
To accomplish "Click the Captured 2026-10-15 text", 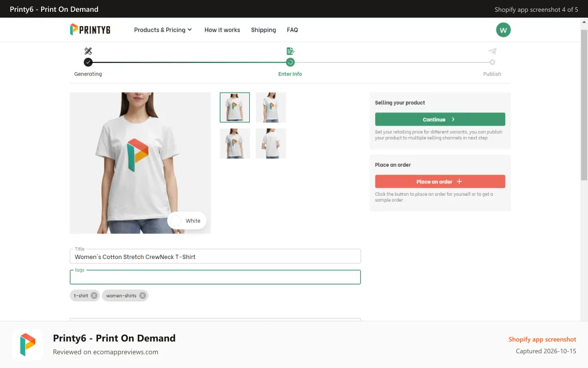I will point(546,351).
